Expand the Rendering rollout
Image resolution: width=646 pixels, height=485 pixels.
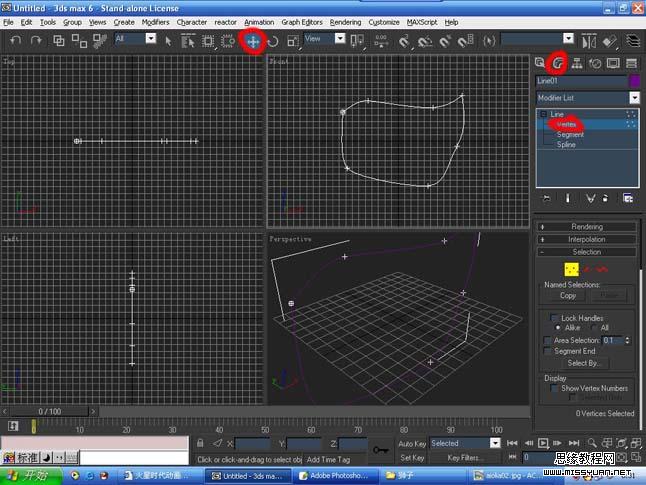click(587, 227)
